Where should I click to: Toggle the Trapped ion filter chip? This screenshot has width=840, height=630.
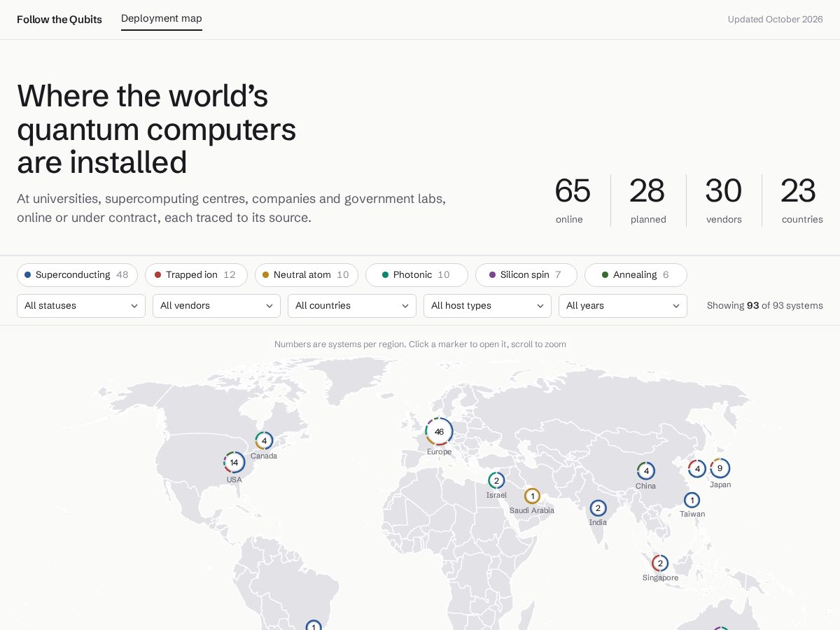pos(196,275)
